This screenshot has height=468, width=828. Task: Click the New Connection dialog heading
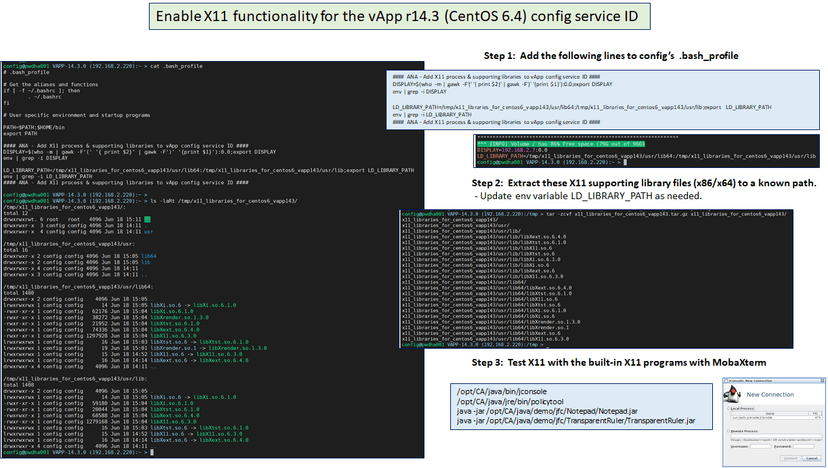[770, 395]
